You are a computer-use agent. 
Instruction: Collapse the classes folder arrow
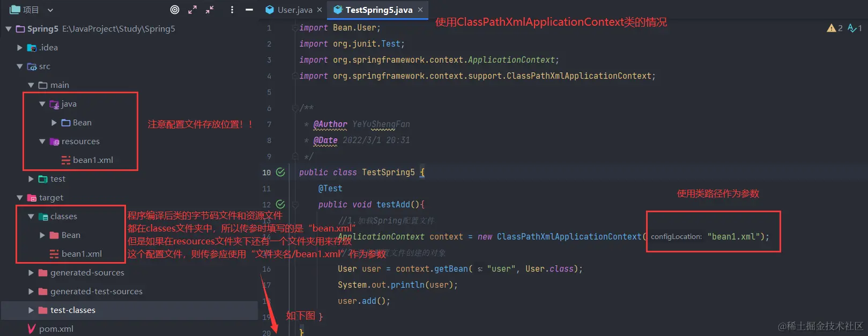click(31, 216)
